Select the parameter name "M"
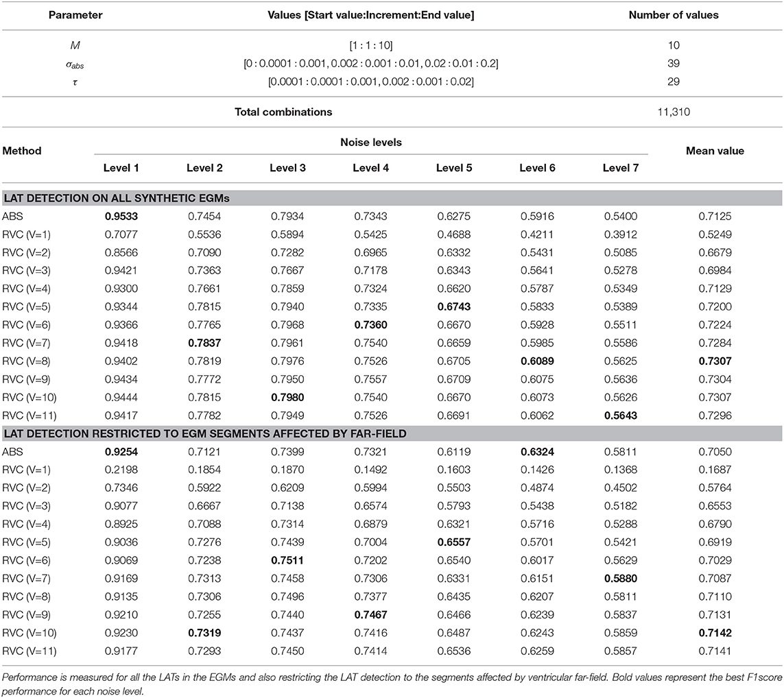 click(x=75, y=45)
